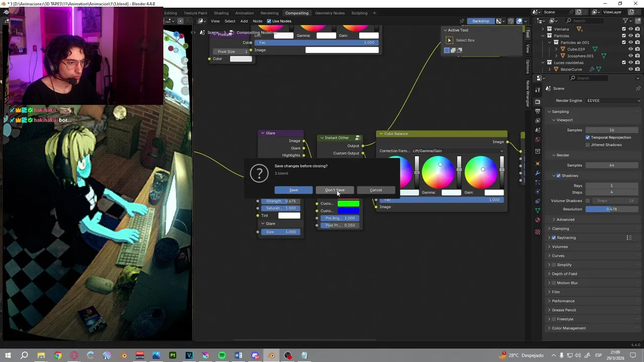644x362 pixels.
Task: Open Correction Formula Lift/Gamma/Gain dropdown
Action: click(458, 151)
